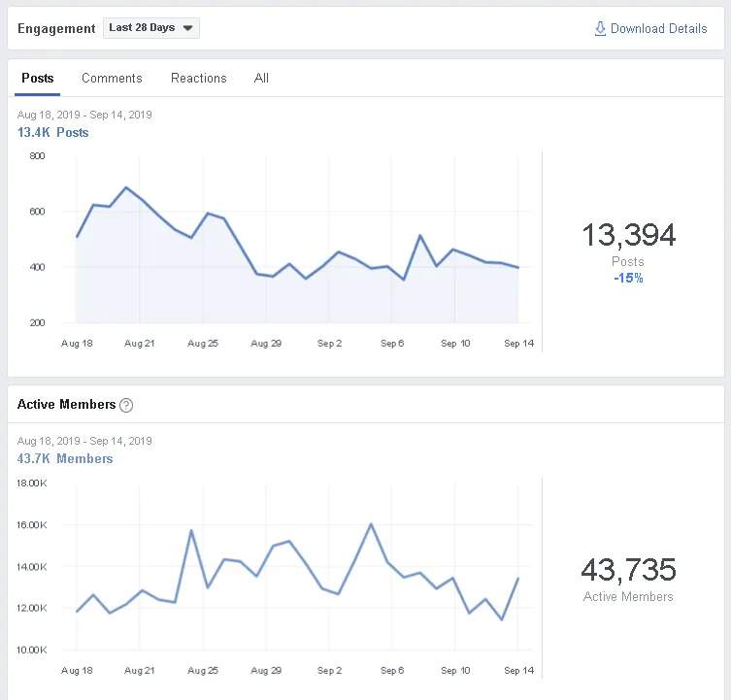Click the download arrow icon
Viewport: 731px width, 700px height.
600,29
